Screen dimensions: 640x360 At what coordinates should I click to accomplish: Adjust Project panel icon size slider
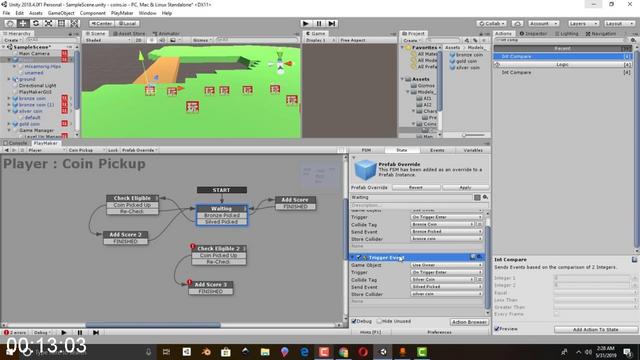(x=474, y=135)
